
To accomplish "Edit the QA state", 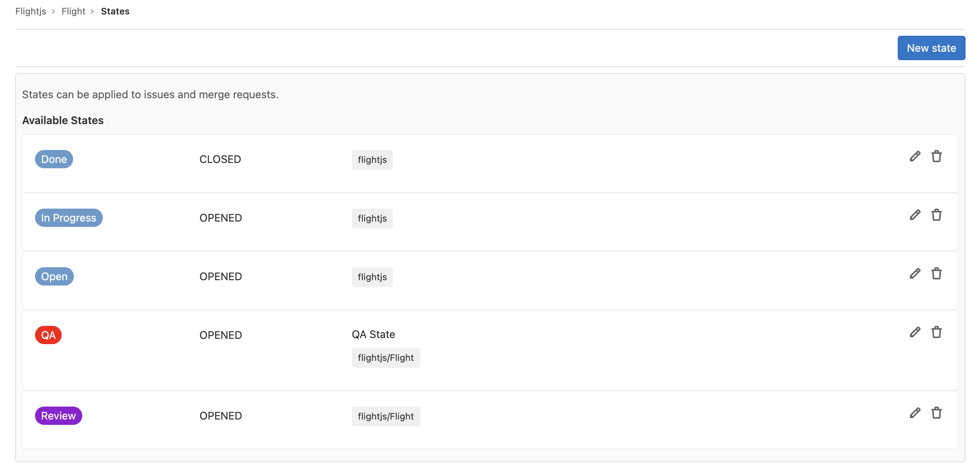I will coord(915,332).
